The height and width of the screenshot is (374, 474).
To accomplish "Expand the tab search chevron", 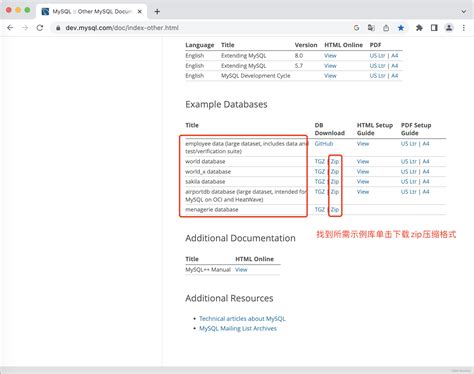I will point(463,12).
